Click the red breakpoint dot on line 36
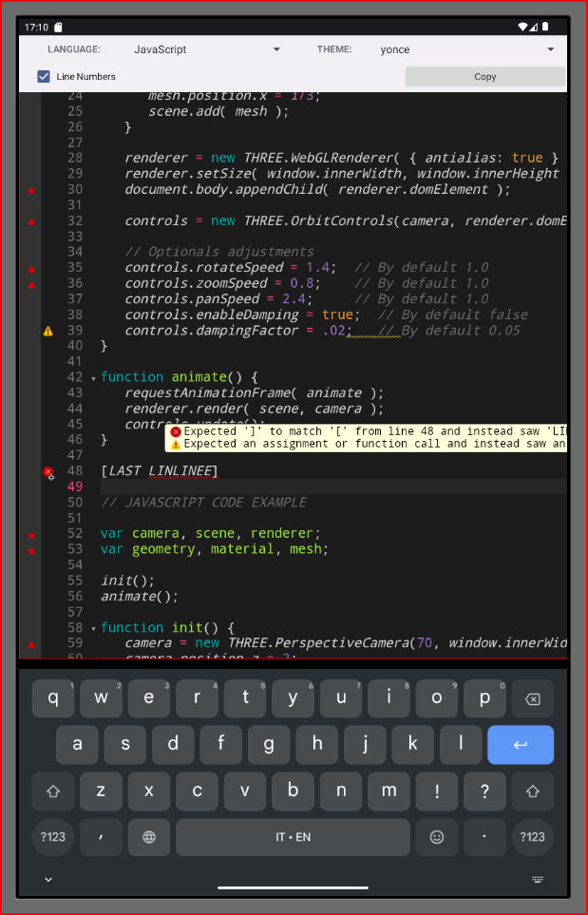Viewport: 588px width, 915px height. point(31,285)
